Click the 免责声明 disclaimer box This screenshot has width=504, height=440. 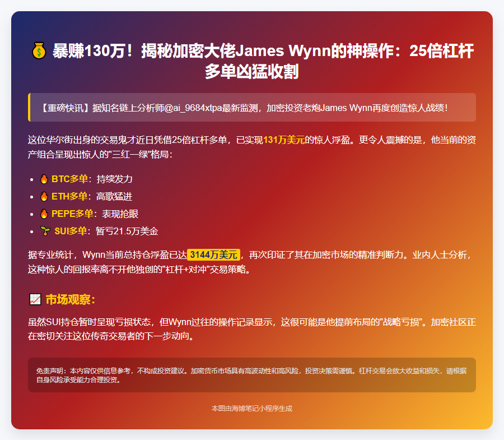tap(252, 375)
